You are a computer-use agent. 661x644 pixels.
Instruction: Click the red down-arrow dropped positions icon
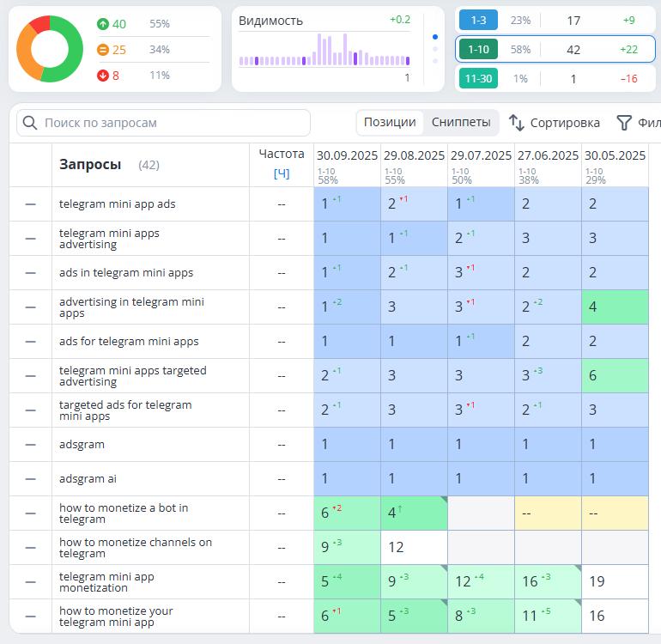point(102,76)
